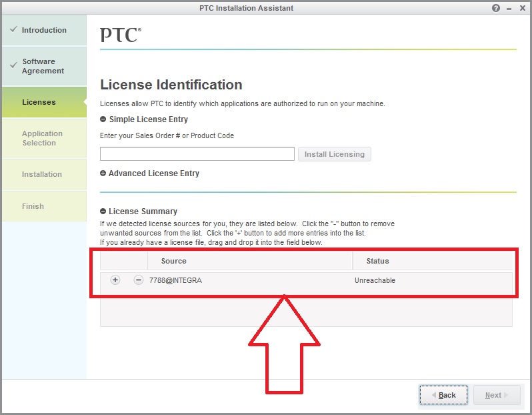Open the help question mark icon
Viewport: 532px width, 415px height.
click(496, 8)
